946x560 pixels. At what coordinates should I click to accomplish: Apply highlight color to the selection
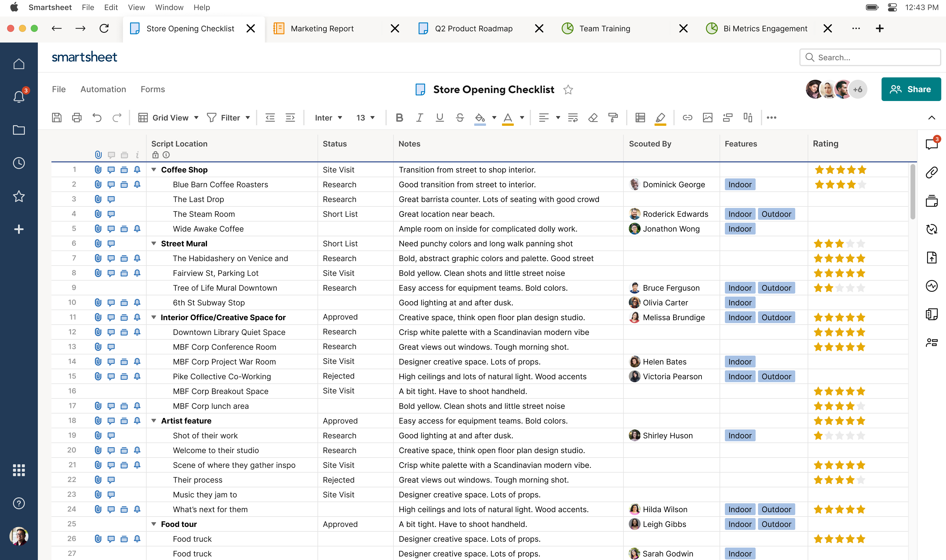click(660, 118)
